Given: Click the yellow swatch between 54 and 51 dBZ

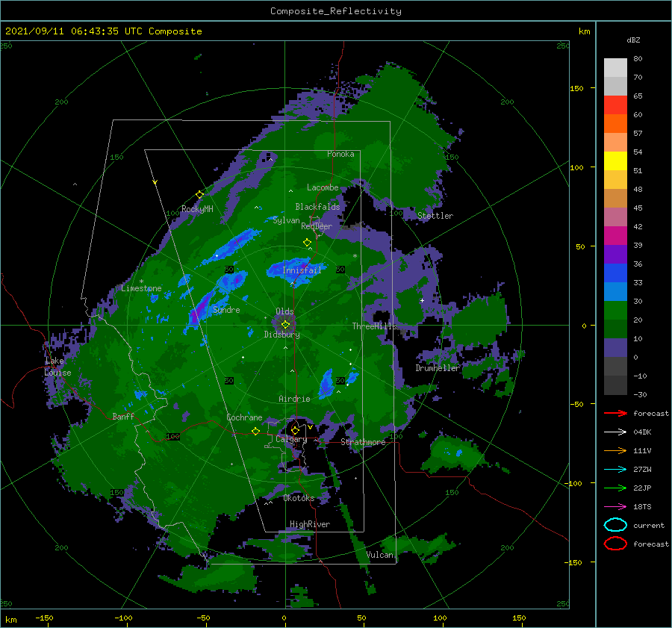Looking at the screenshot, I should pyautogui.click(x=615, y=161).
